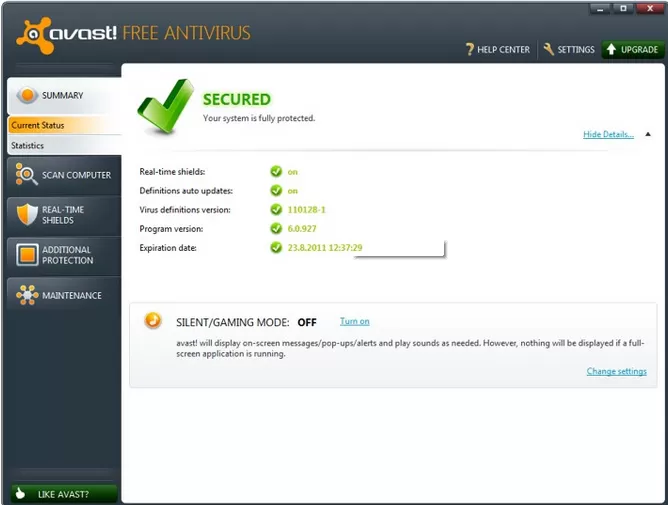Click the 'SILENT/GAMING MODE:' heading
This screenshot has height=505, width=668.
[233, 322]
